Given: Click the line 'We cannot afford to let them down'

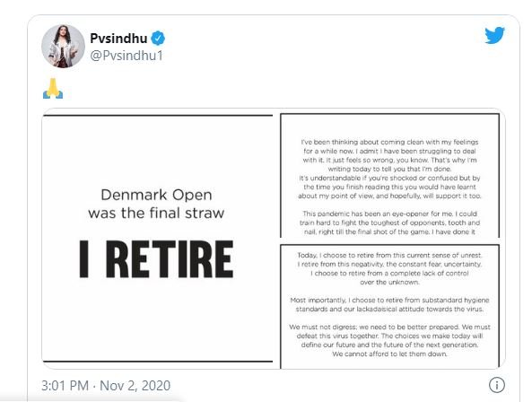Looking at the screenshot, I should 389,354.
